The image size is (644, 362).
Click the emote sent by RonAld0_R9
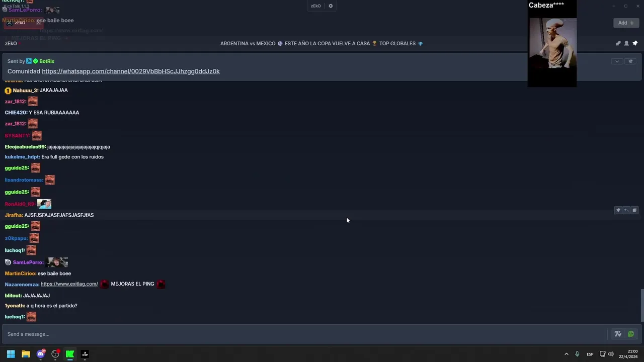44,204
